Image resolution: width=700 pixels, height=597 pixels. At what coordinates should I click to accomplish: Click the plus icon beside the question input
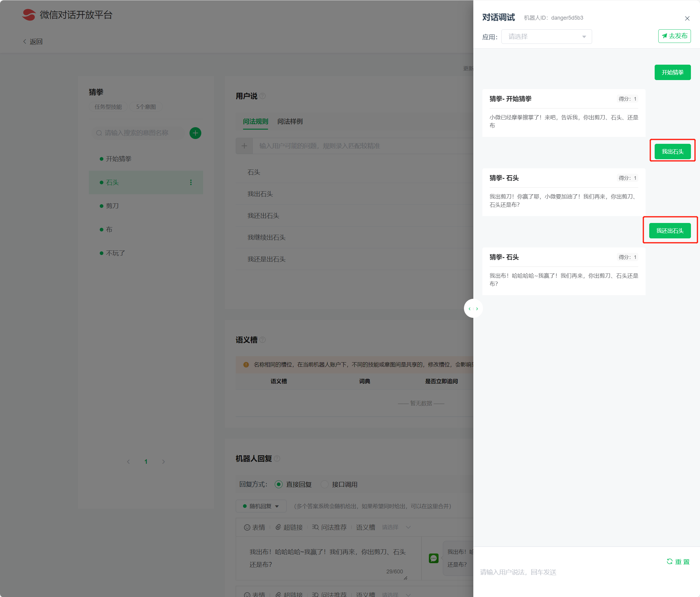[244, 146]
